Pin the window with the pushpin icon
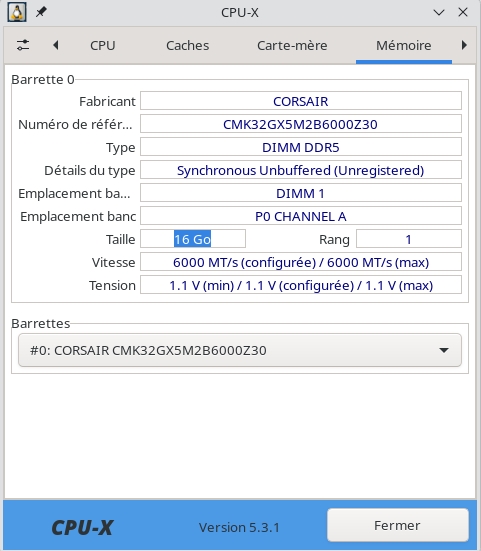This screenshot has width=481, height=551. [41, 12]
